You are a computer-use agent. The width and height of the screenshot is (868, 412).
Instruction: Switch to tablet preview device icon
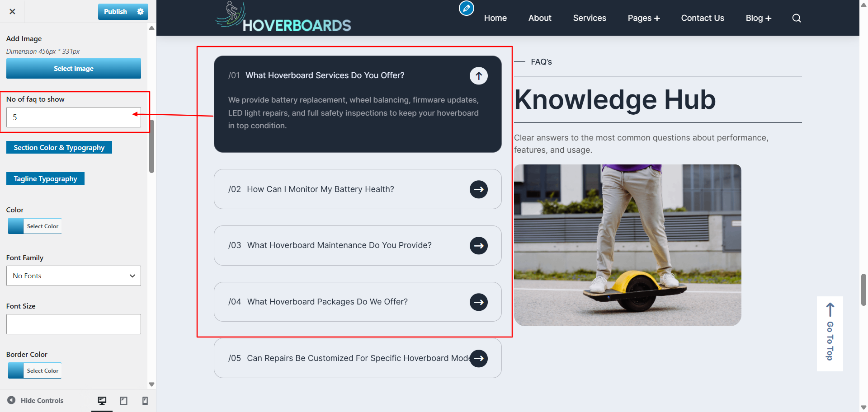click(123, 401)
